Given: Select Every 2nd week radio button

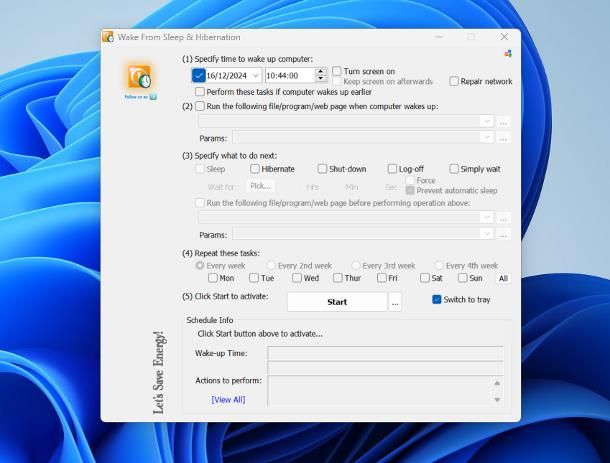Looking at the screenshot, I should coord(271,265).
